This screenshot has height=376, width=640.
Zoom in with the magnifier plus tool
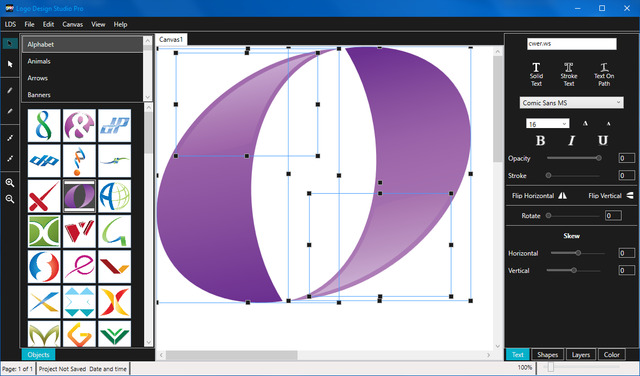point(10,183)
